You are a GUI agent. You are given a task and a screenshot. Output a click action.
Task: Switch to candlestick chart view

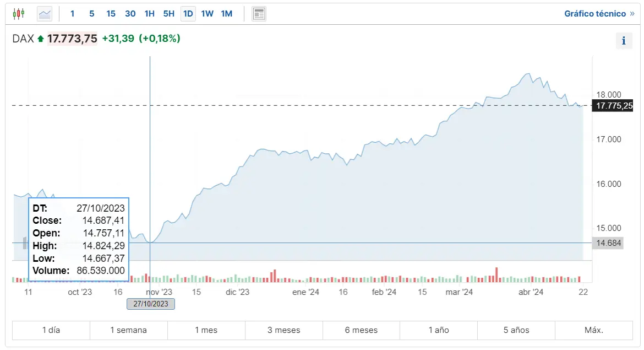point(18,13)
